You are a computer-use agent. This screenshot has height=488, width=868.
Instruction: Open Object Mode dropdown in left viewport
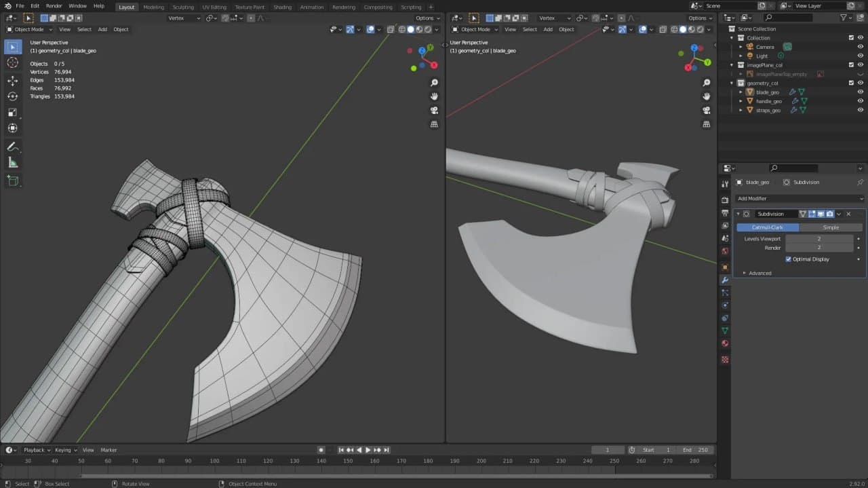pos(30,29)
